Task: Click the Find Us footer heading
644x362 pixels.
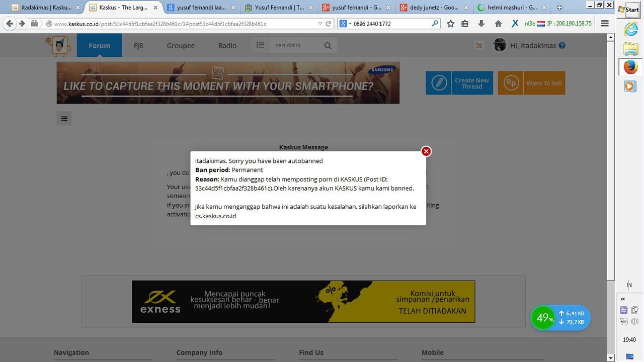Action: 311,352
